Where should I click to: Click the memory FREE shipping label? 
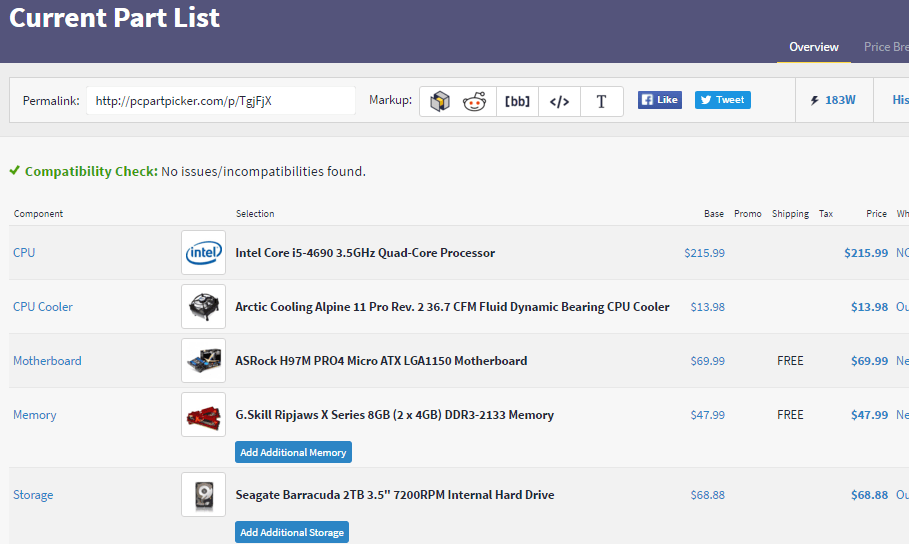tap(790, 415)
